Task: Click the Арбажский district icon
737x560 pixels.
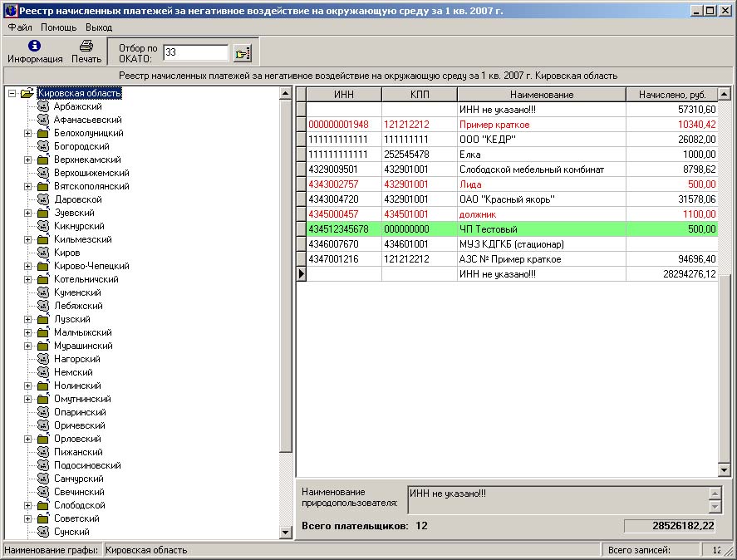Action: click(x=43, y=107)
